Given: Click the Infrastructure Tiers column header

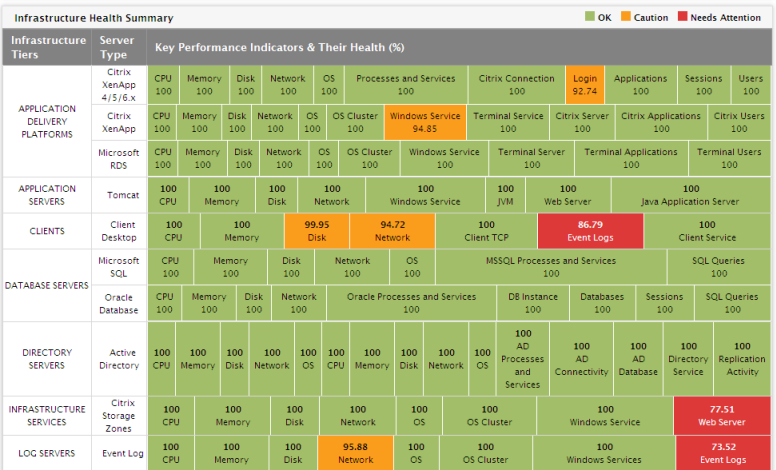Looking at the screenshot, I should tap(47, 47).
